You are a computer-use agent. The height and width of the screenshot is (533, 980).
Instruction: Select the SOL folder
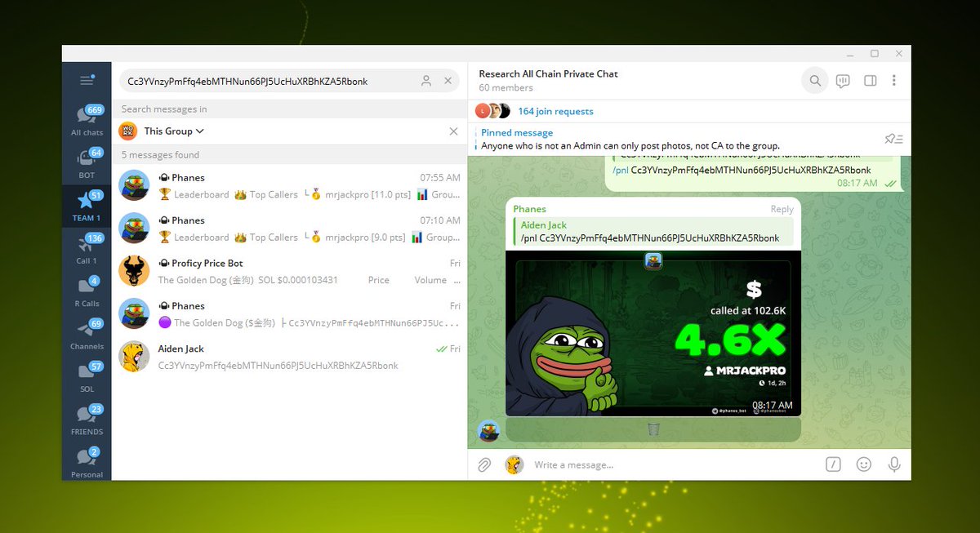pos(87,377)
